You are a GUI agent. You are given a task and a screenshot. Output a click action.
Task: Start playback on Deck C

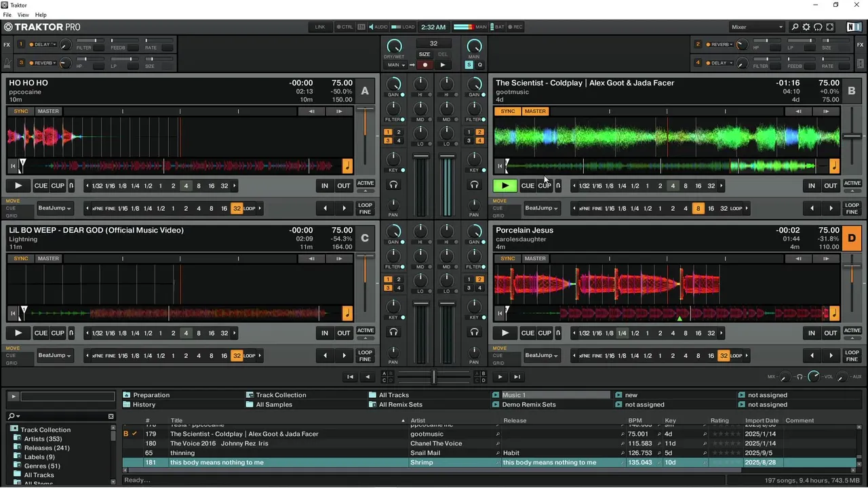[18, 333]
